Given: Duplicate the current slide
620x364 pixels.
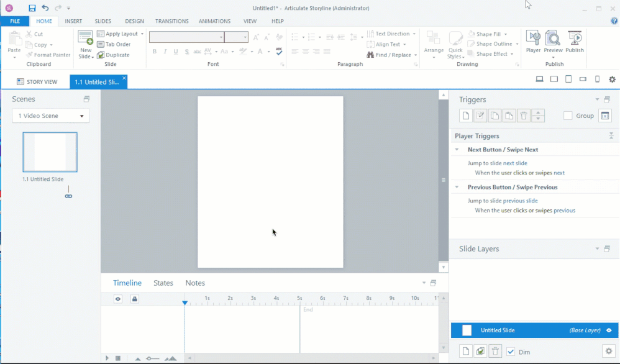Looking at the screenshot, I should tap(113, 55).
